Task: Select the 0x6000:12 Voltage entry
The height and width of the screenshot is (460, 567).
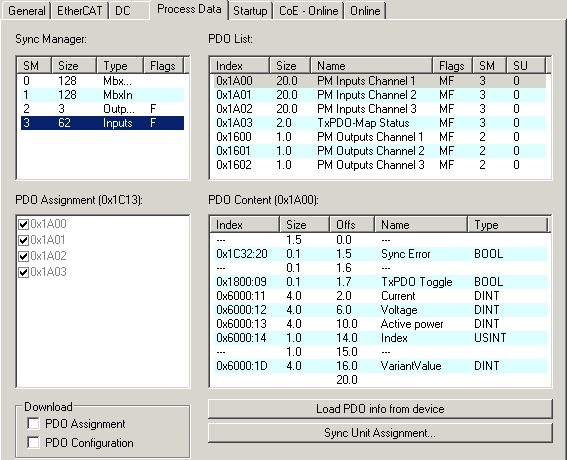Action: [380, 310]
